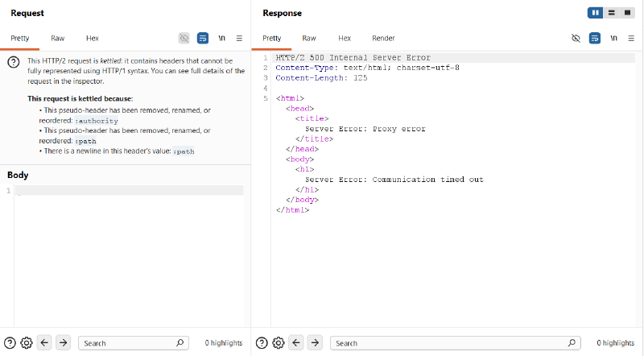The image size is (644, 356).
Task: Toggle word wrap icon in Response panel
Action: 595,38
